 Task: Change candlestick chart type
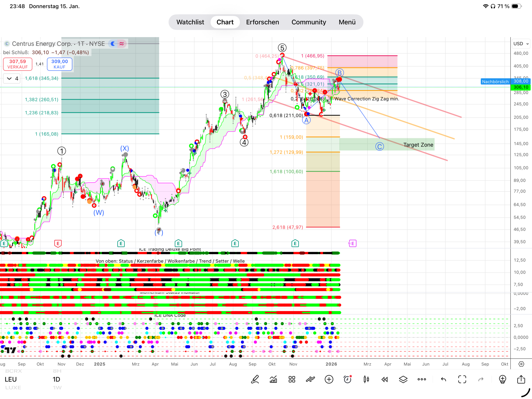pyautogui.click(x=366, y=379)
